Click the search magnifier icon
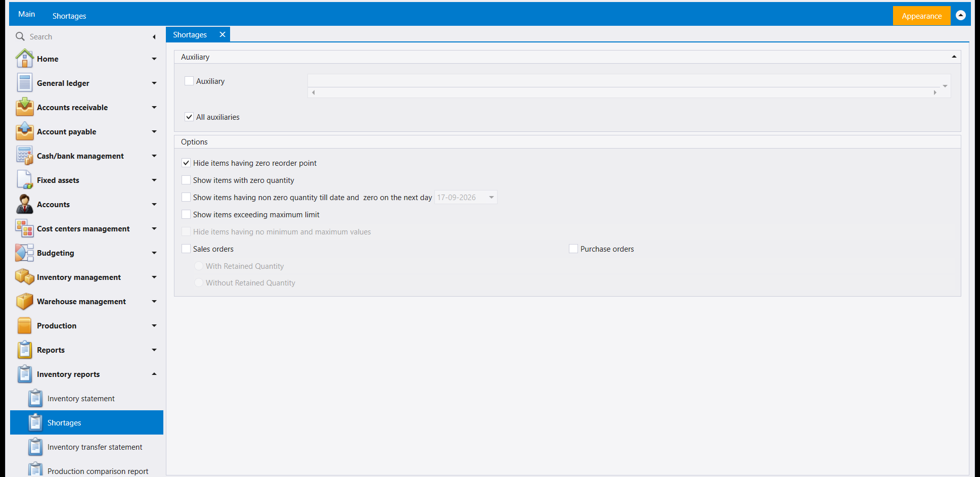 pyautogui.click(x=20, y=36)
